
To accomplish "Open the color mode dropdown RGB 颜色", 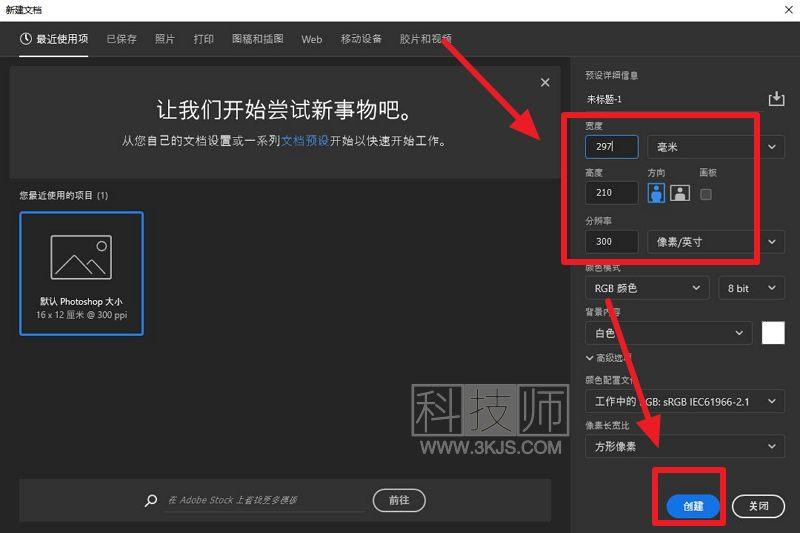I will coord(647,288).
